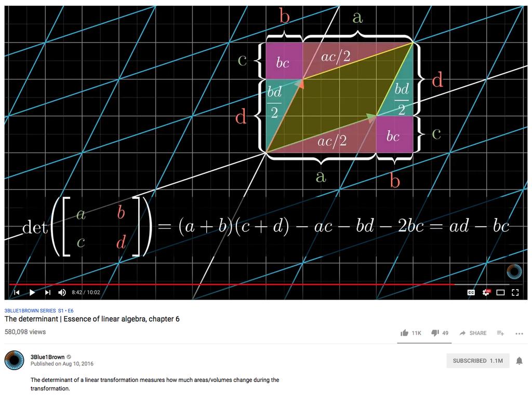Screen dimensions: 532x395
Task: Open 3Blue1Brown channel avatar
Action: [14, 360]
